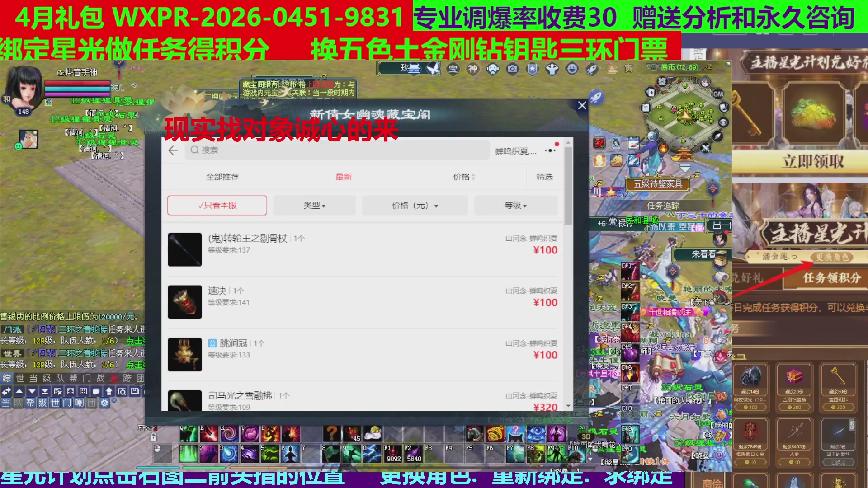The height and width of the screenshot is (488, 868).
Task: Click the red flower icon below minimap
Action: pos(599,143)
